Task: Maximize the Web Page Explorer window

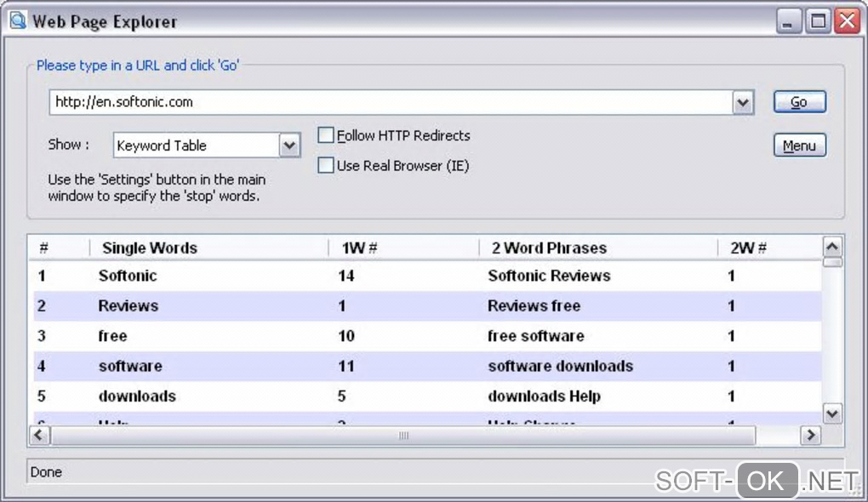Action: (818, 21)
